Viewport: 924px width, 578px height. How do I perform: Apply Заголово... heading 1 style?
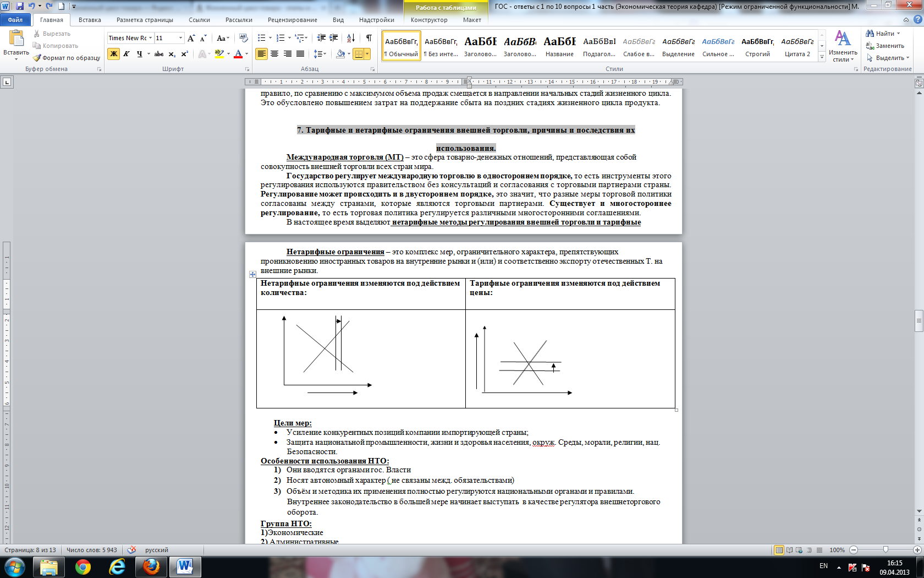point(480,46)
